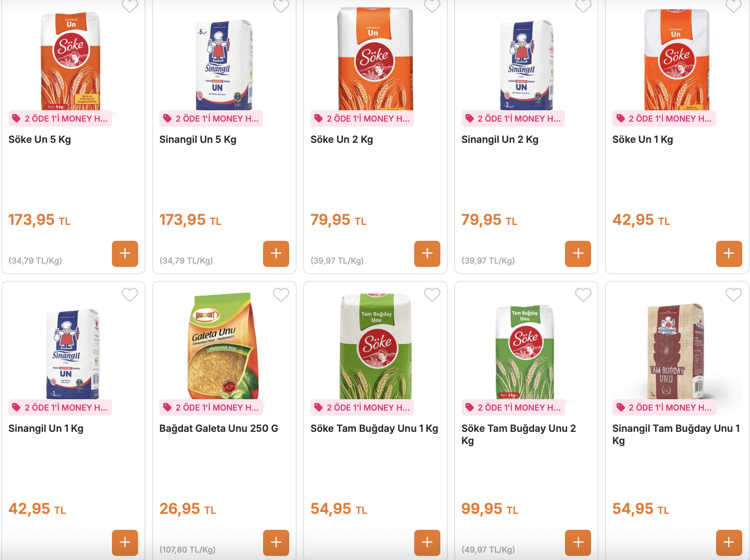750x560 pixels.
Task: Favorite Bağdat Galeta Unu with heart
Action: [x=281, y=295]
